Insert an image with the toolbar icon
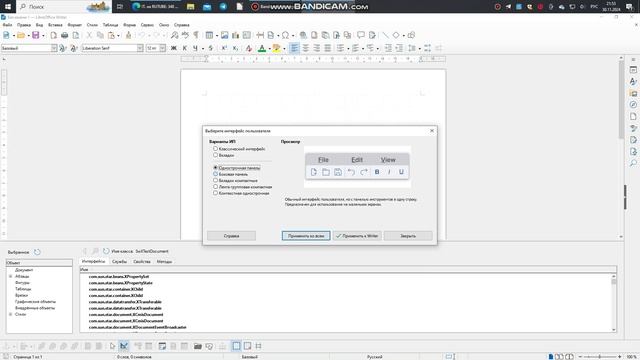The width and height of the screenshot is (640, 360). point(224,36)
